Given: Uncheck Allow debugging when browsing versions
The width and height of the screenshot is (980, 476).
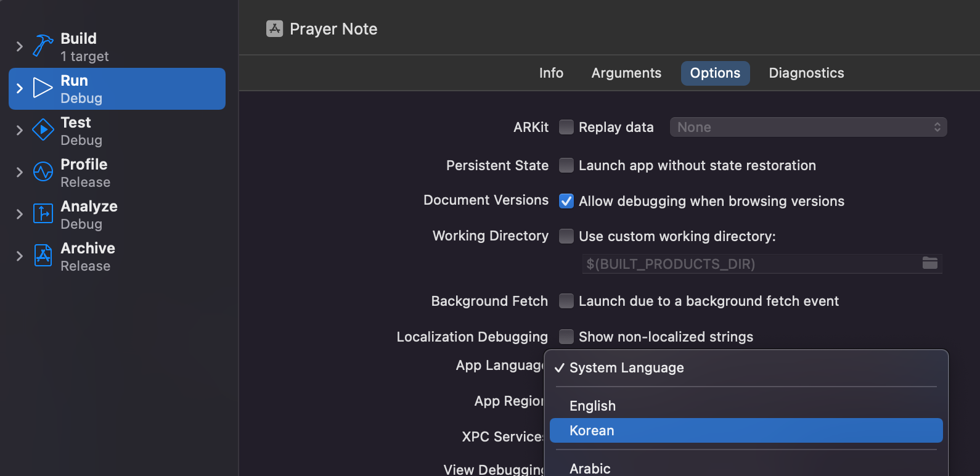Looking at the screenshot, I should [x=566, y=201].
